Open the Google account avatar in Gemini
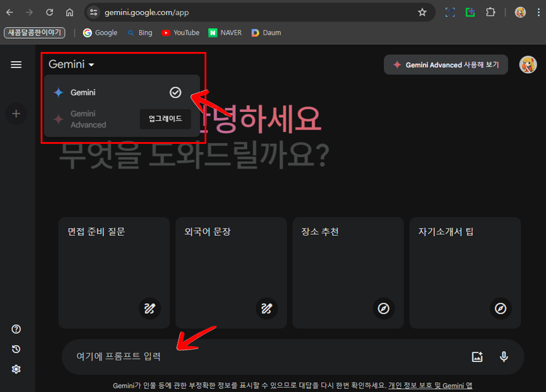Viewport: 546px width, 392px height. pos(528,65)
